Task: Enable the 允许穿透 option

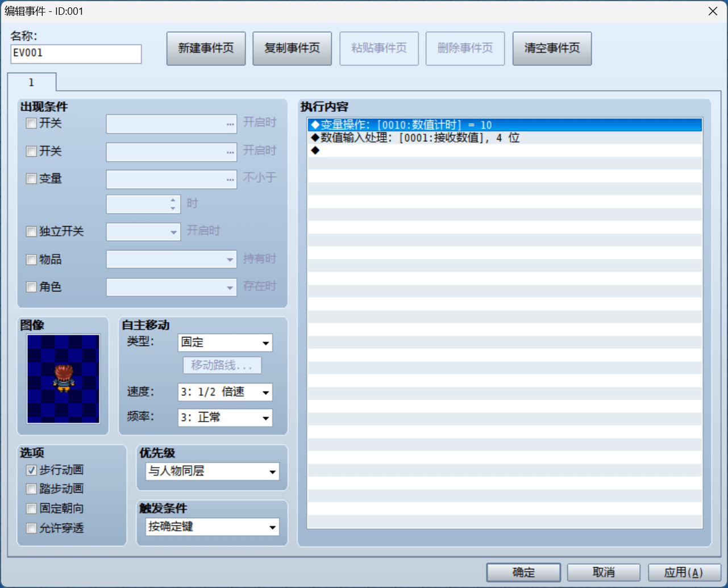Action: tap(31, 528)
